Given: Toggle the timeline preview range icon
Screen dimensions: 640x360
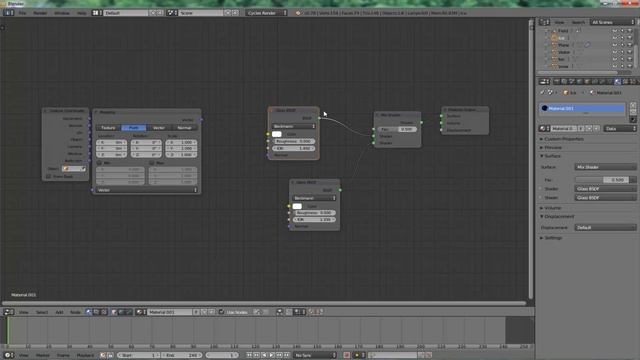Looking at the screenshot, I should click(x=103, y=355).
